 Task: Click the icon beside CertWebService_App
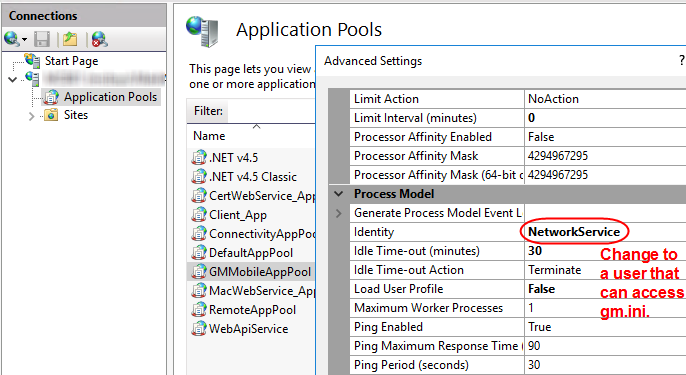click(199, 196)
